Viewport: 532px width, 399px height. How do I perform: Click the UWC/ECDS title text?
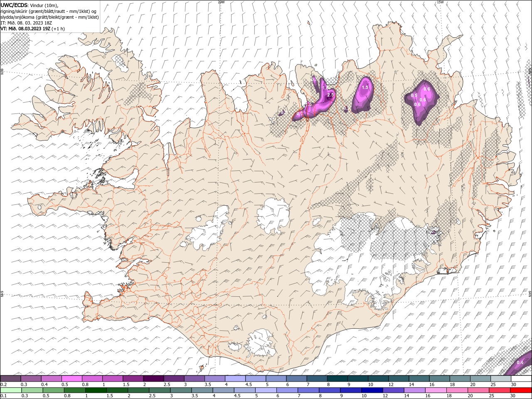14,5
